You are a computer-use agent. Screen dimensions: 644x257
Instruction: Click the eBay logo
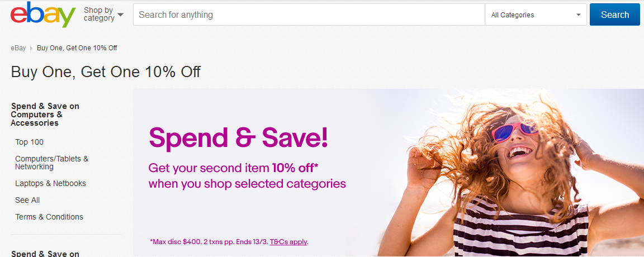point(43,15)
